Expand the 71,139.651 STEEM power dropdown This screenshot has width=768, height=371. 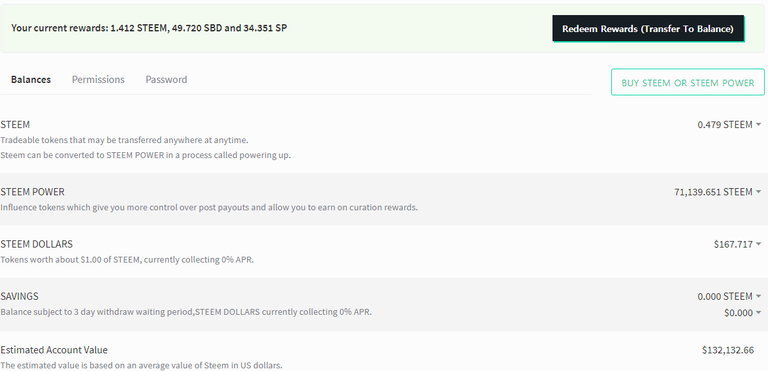coord(718,192)
